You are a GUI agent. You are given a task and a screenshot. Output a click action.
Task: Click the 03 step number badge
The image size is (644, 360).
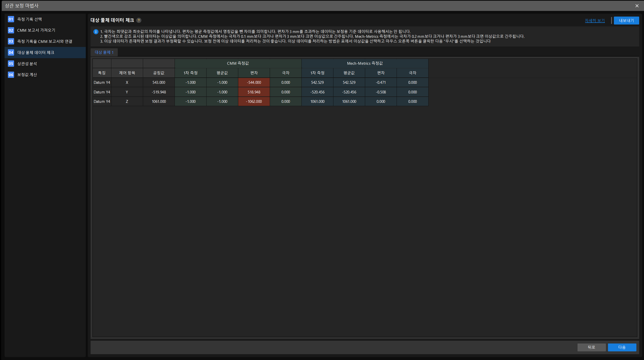pos(11,41)
